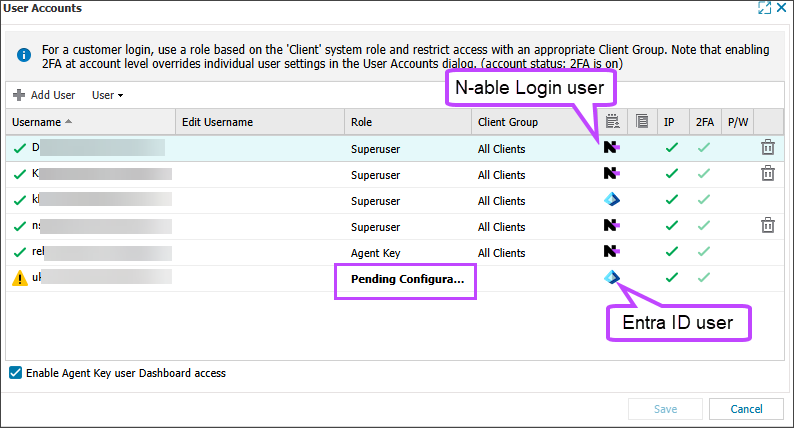Toggle the IP checkmark in the first row
Viewport: 794px width, 428px height.
point(671,148)
